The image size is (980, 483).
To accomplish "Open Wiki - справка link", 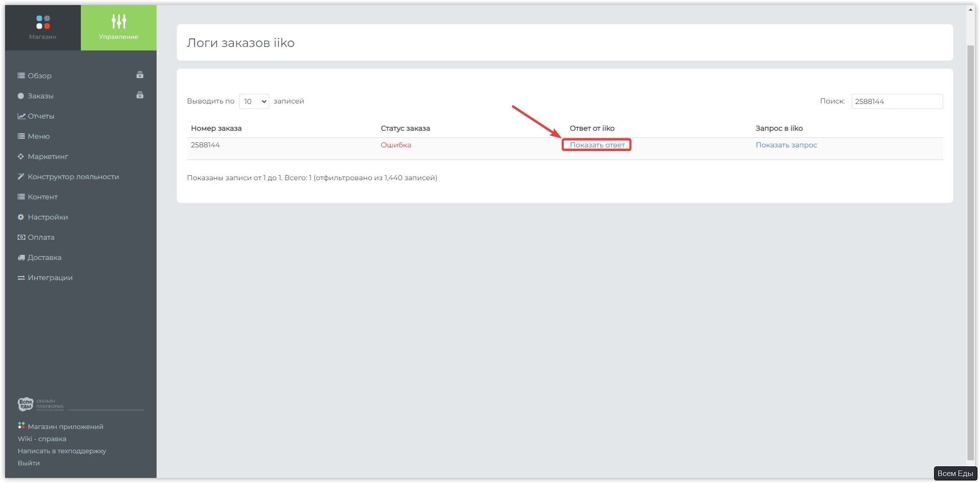I will [42, 439].
